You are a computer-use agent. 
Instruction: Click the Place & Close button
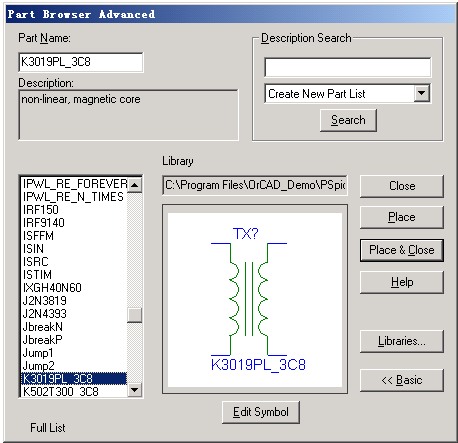click(402, 250)
